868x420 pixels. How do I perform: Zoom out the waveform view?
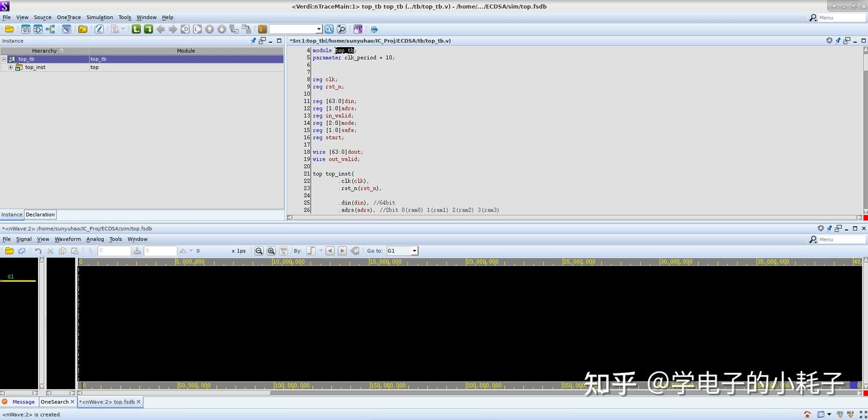[259, 250]
